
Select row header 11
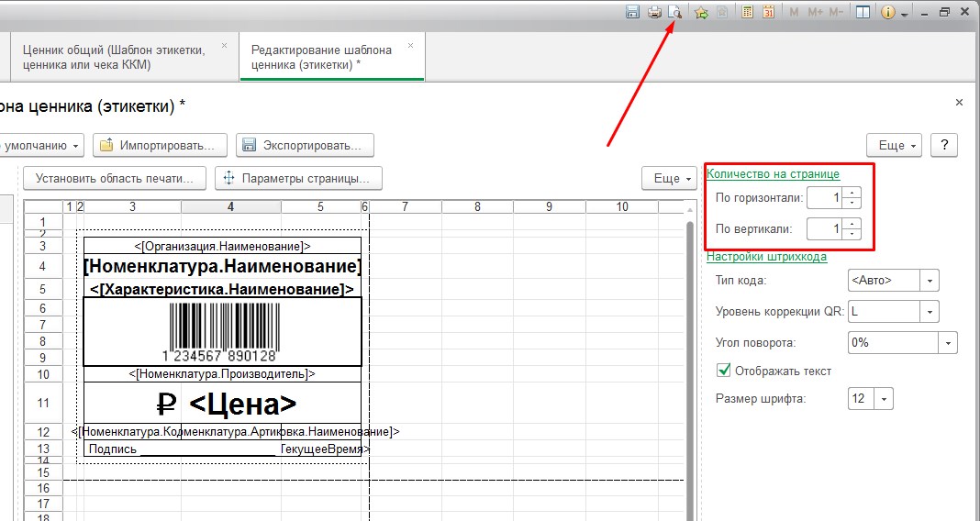(x=43, y=404)
